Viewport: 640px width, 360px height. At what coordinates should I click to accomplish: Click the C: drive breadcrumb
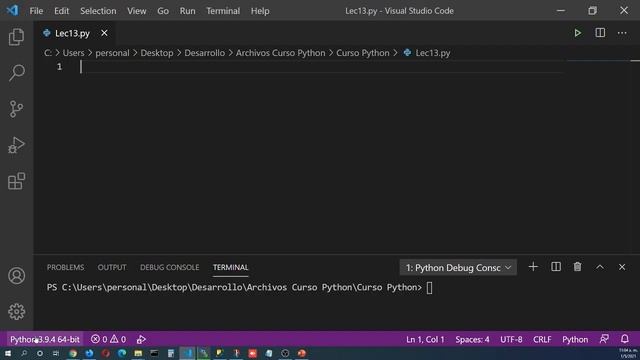pyautogui.click(x=48, y=53)
